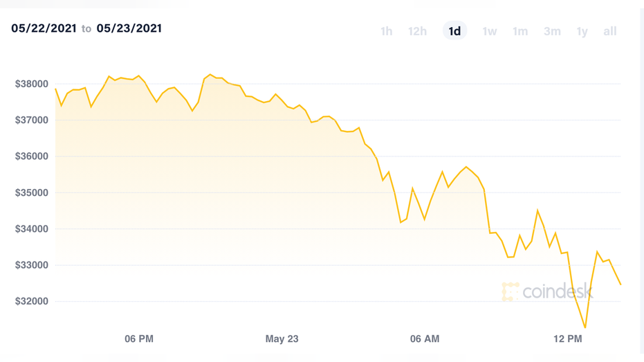Click the 06 AM x-axis label
The width and height of the screenshot is (644, 362).
425,338
